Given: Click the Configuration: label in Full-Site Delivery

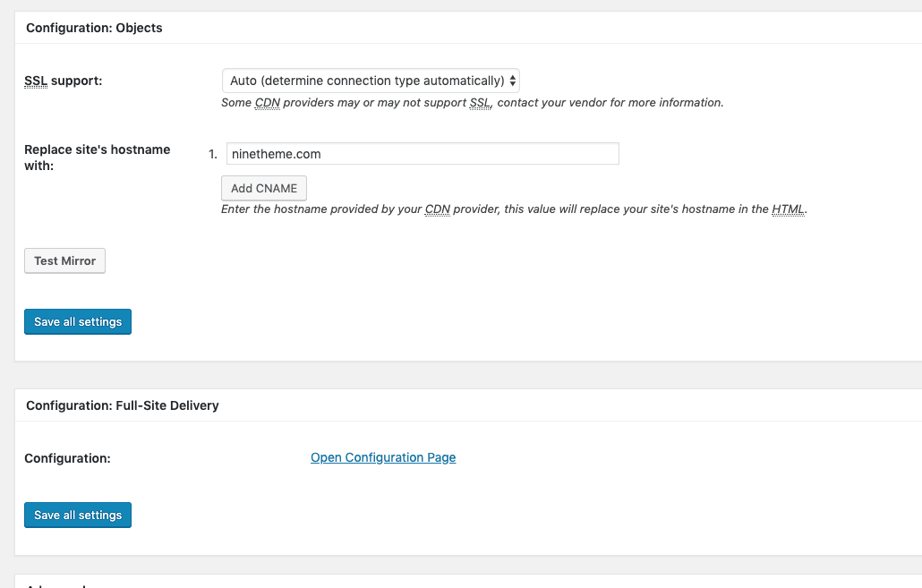Looking at the screenshot, I should point(67,458).
